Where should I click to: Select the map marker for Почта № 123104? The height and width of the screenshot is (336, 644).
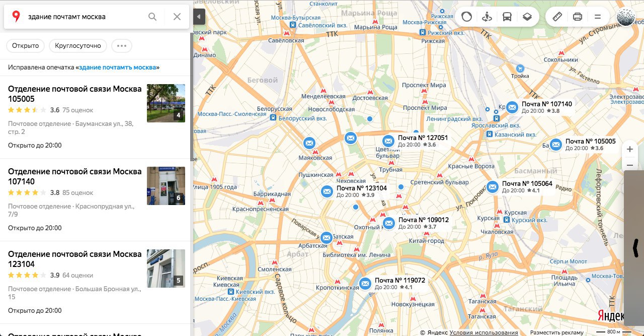pyautogui.click(x=327, y=191)
